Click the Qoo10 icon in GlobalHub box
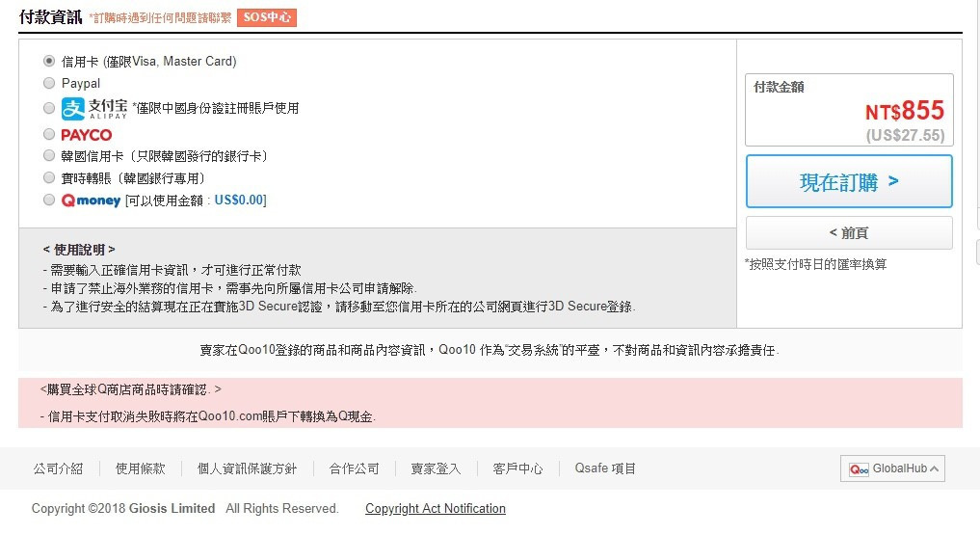Screen dimensions: 980x535 pos(859,469)
